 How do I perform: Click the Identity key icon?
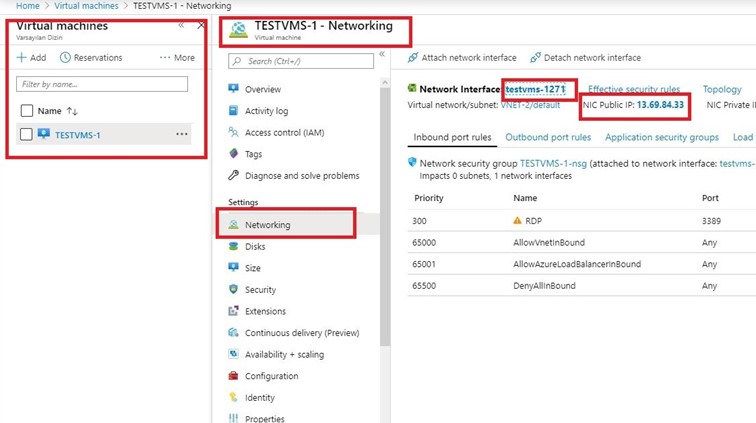point(233,397)
